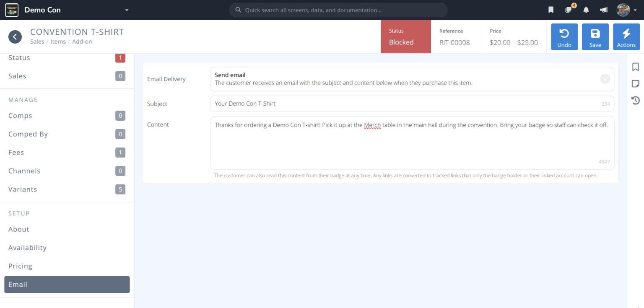Image resolution: width=644 pixels, height=308 pixels.
Task: Open the Sales section in sidebar
Action: [x=67, y=76]
